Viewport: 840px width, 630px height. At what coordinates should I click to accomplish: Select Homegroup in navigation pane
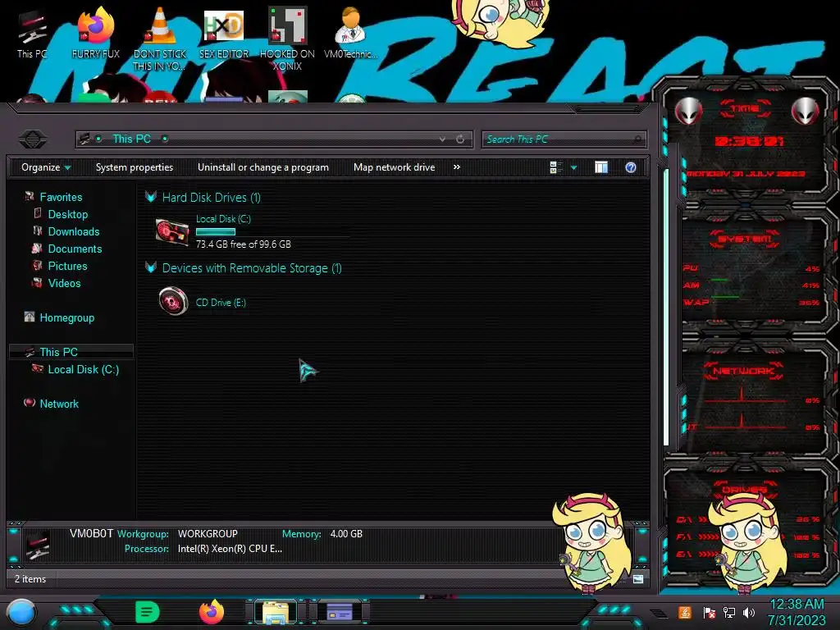click(x=67, y=317)
